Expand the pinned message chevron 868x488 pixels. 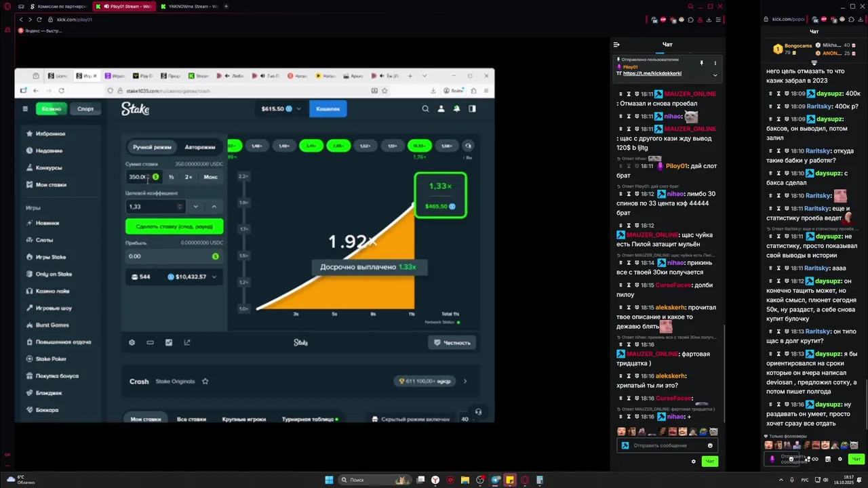(715, 75)
